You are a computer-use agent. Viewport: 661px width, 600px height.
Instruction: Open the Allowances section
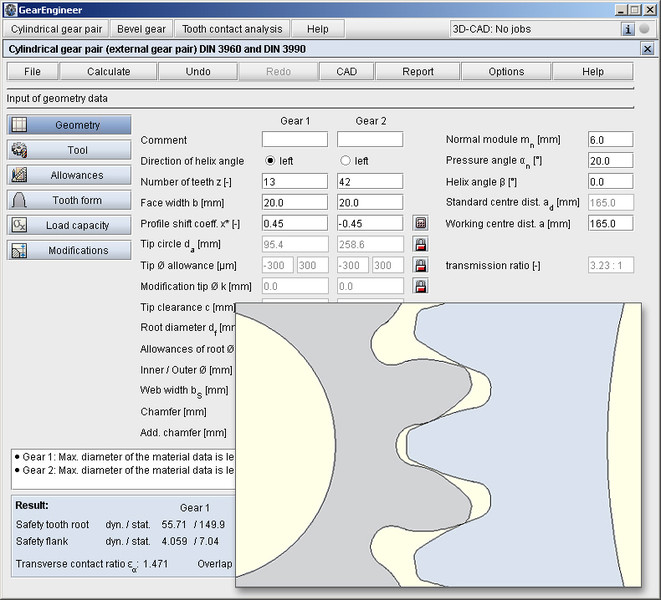[x=69, y=175]
